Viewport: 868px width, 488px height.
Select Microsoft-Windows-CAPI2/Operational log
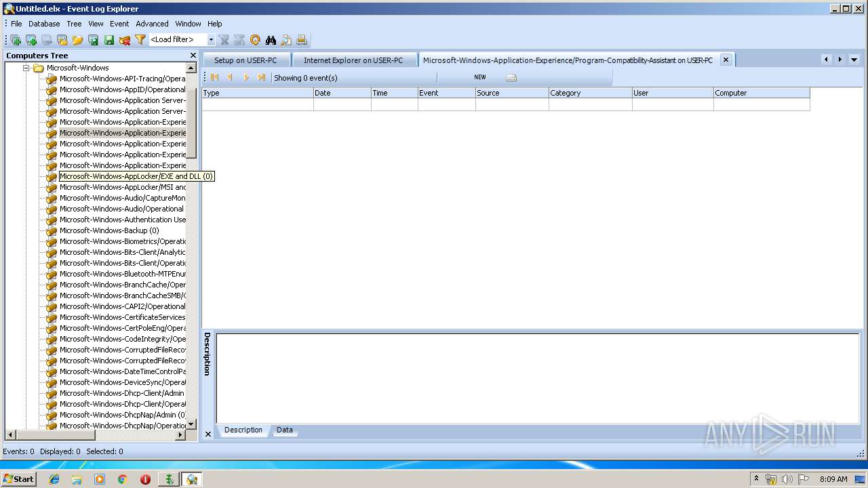click(x=122, y=306)
